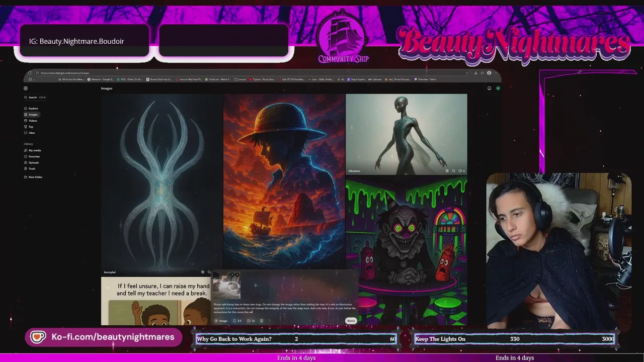Click the remix icon on tentacle image
Viewport: 644px width, 362px height.
[x=203, y=272]
